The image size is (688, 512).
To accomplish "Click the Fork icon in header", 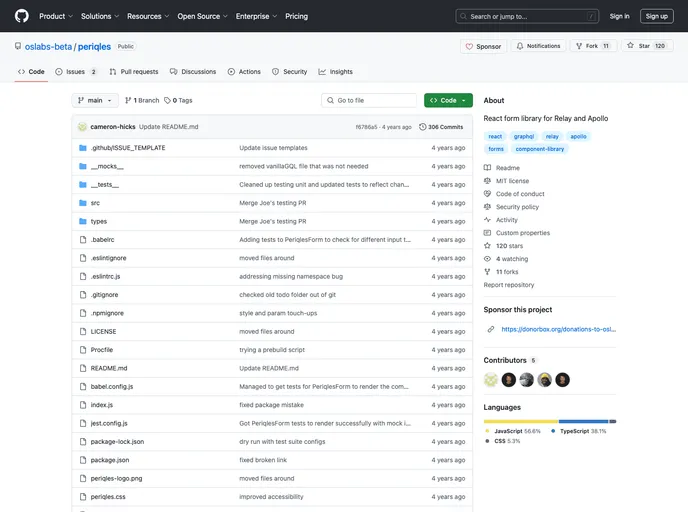I will [579, 46].
